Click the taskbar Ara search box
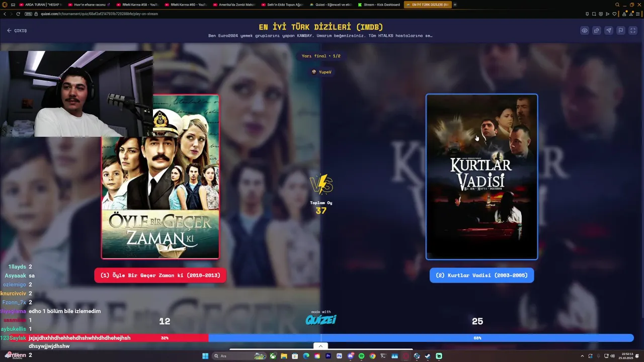This screenshot has height=362, width=644. point(240,356)
